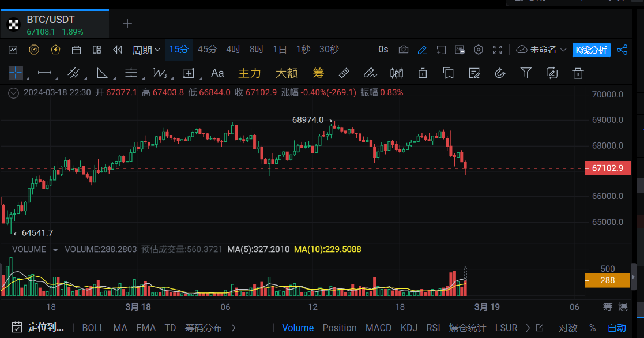Screen dimensions: 644x338
Task: Select the Aa text annotation tool
Action: [217, 73]
